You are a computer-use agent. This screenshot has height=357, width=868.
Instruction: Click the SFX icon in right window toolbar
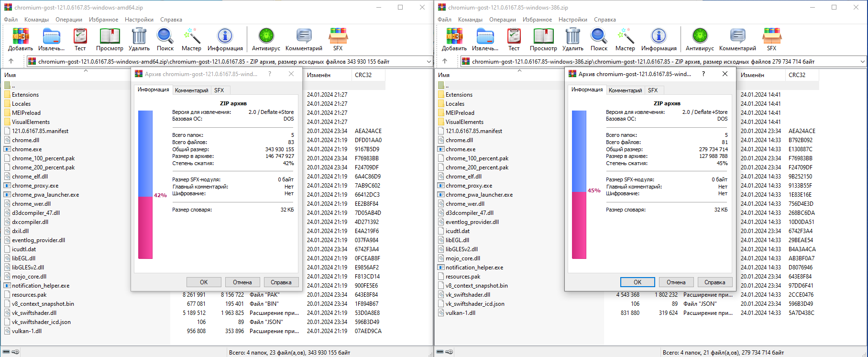[771, 39]
